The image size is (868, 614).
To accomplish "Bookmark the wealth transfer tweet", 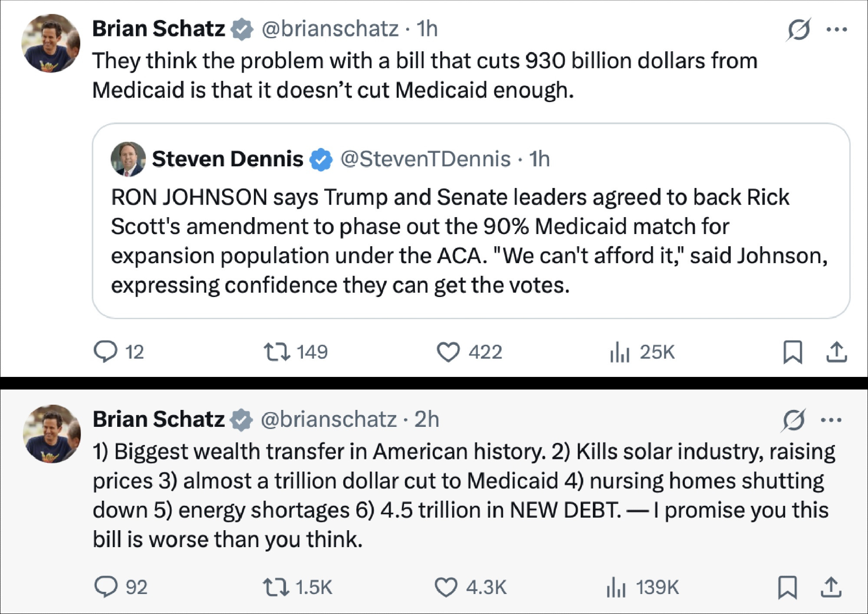I will pyautogui.click(x=787, y=587).
